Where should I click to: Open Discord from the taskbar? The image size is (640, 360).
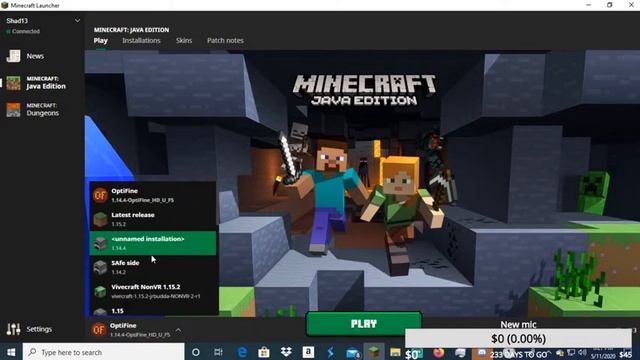(x=482, y=353)
